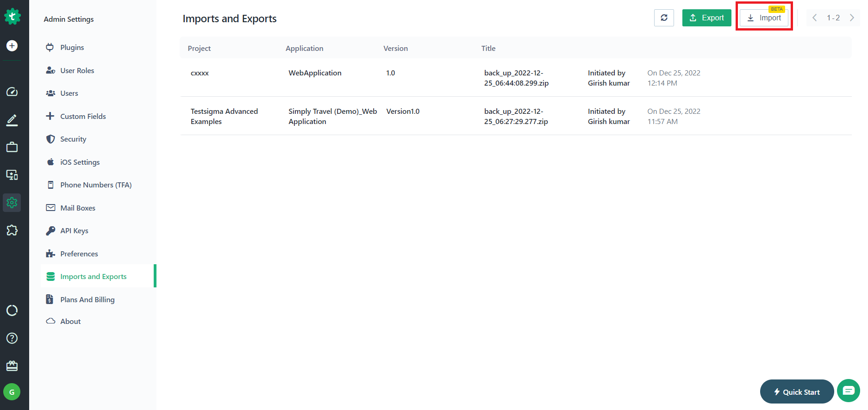Click the refresh list icon button

pos(664,18)
